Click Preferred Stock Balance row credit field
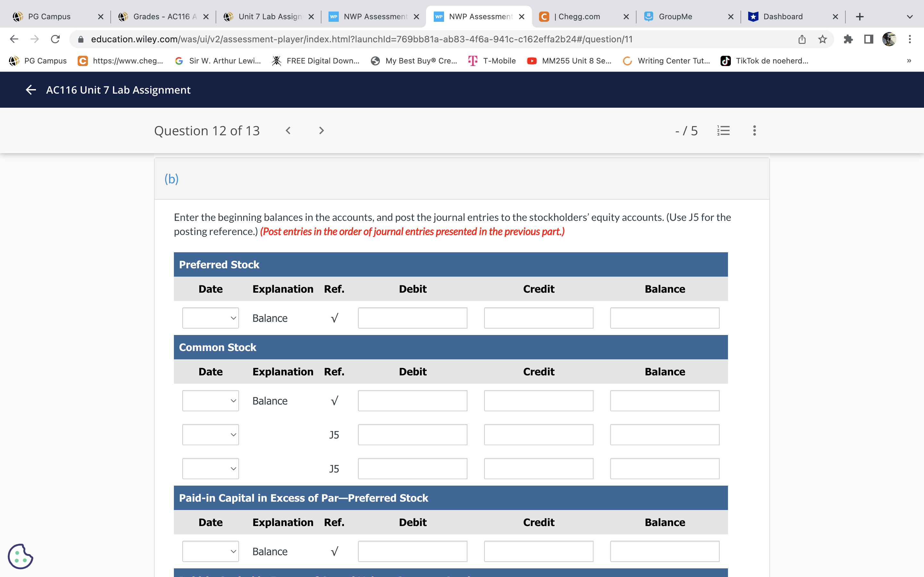The width and height of the screenshot is (924, 577). [x=538, y=318]
